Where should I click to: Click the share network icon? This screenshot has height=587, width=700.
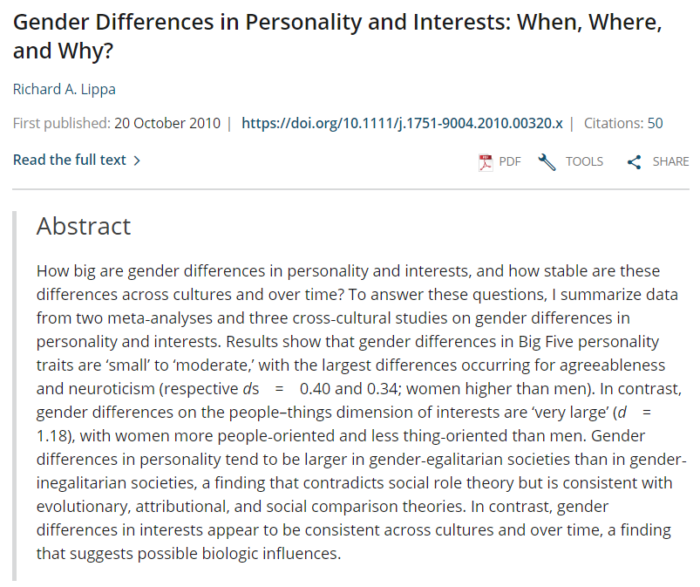tap(634, 162)
